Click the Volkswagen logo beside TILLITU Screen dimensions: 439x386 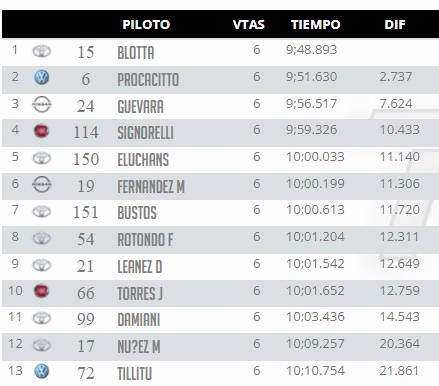click(x=42, y=371)
